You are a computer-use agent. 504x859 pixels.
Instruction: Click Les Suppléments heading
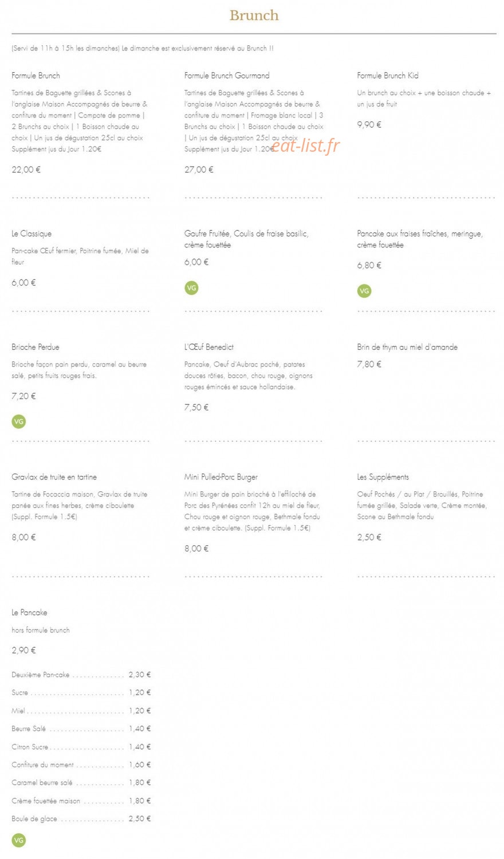click(383, 477)
